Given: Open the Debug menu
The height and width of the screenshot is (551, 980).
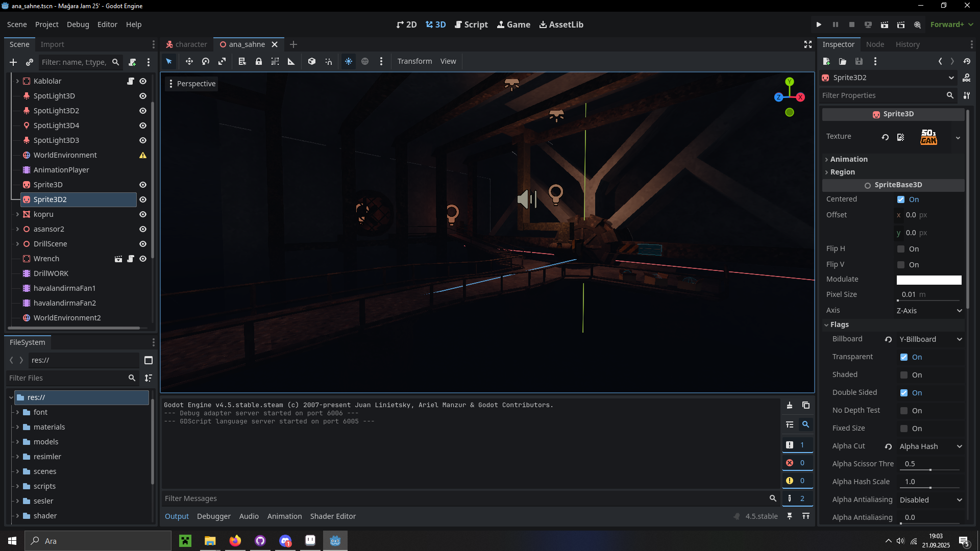Looking at the screenshot, I should click(78, 24).
